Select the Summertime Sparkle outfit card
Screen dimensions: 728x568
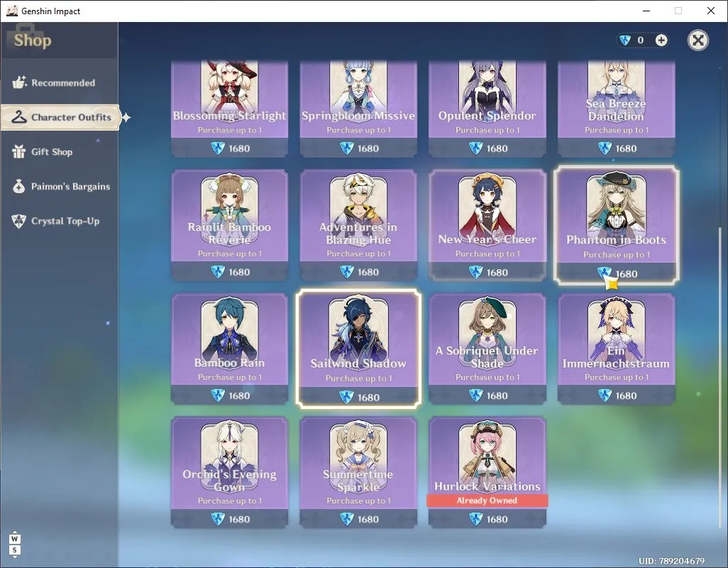point(358,472)
